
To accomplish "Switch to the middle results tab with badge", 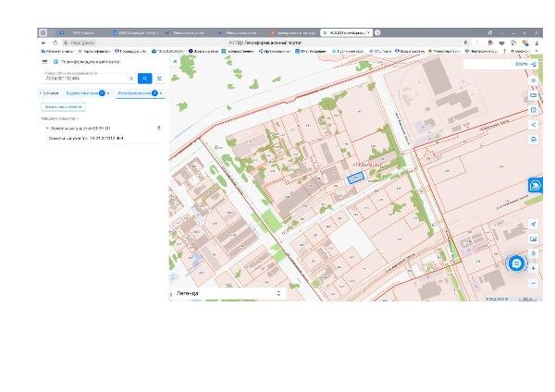I will (x=86, y=93).
